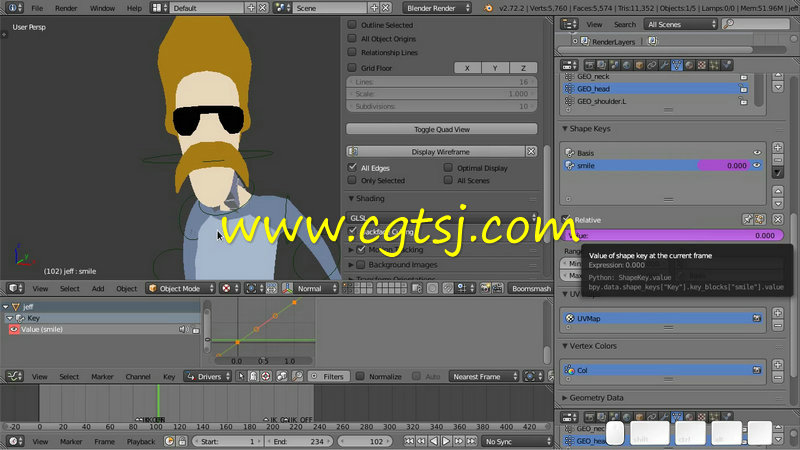The height and width of the screenshot is (450, 800).
Task: Open the Particles properties tab icon
Action: pos(714,65)
